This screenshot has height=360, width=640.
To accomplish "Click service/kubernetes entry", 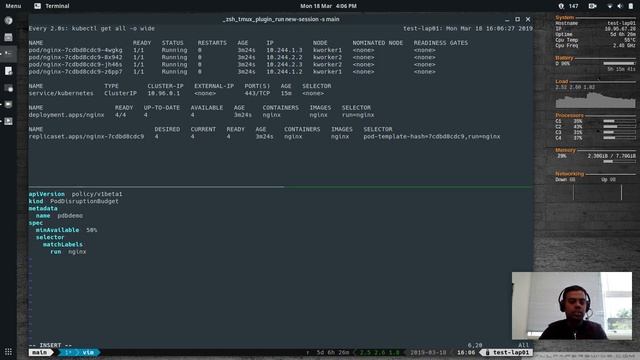I will pyautogui.click(x=61, y=93).
